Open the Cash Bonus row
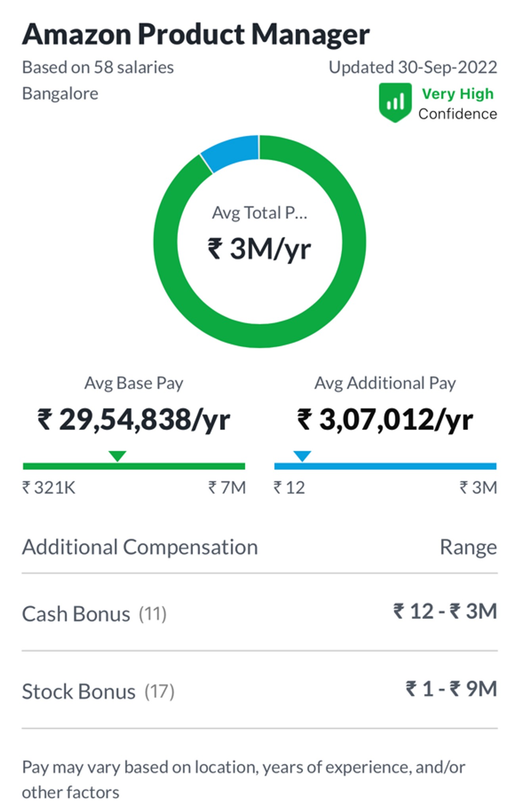 point(259,613)
